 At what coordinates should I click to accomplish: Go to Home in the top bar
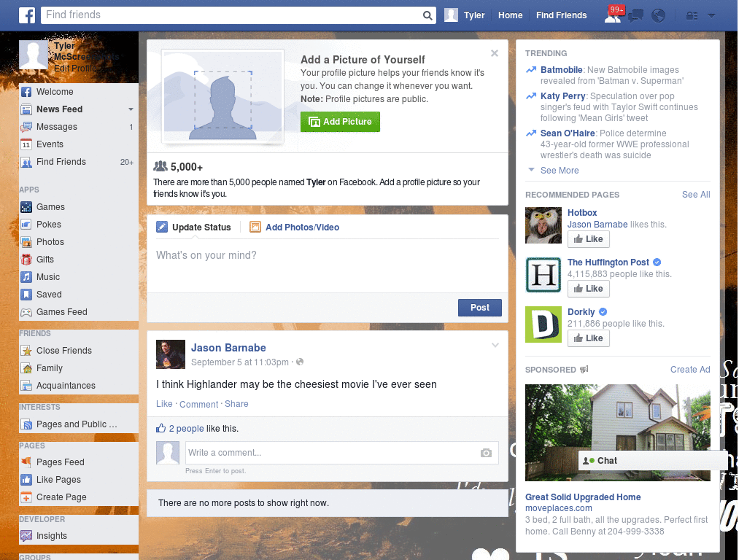pos(510,15)
